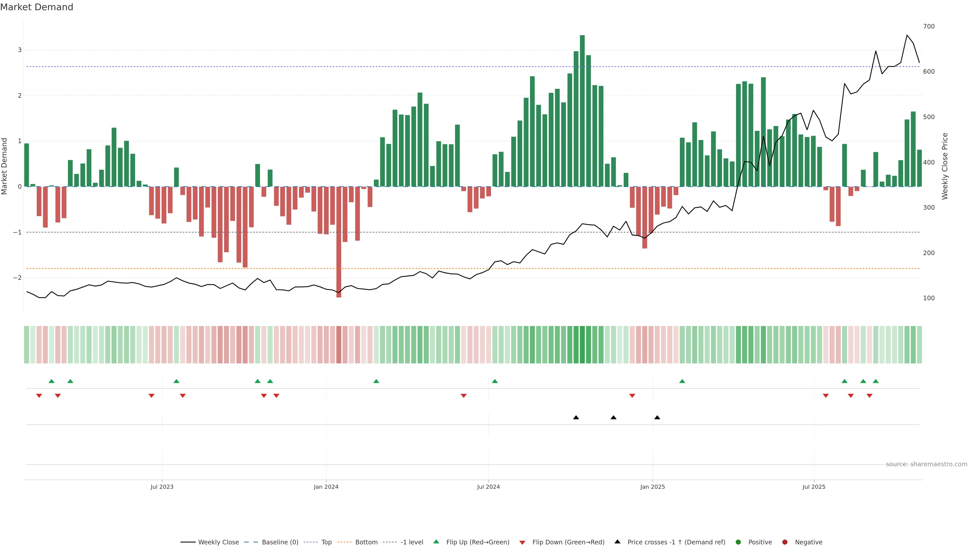Screen dimensions: 980x551
Task: Click red Flip Down legend triangle
Action: click(x=522, y=543)
